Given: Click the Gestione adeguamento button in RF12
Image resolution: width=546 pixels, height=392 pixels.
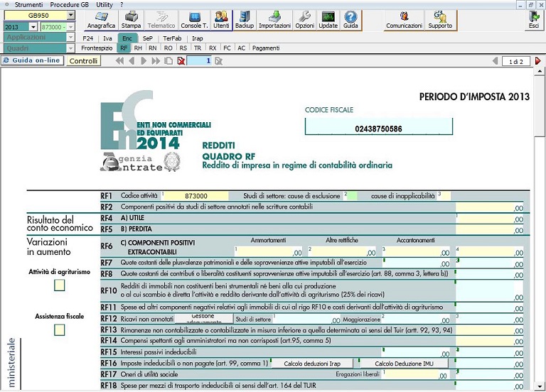Looking at the screenshot, I should pos(203,319).
